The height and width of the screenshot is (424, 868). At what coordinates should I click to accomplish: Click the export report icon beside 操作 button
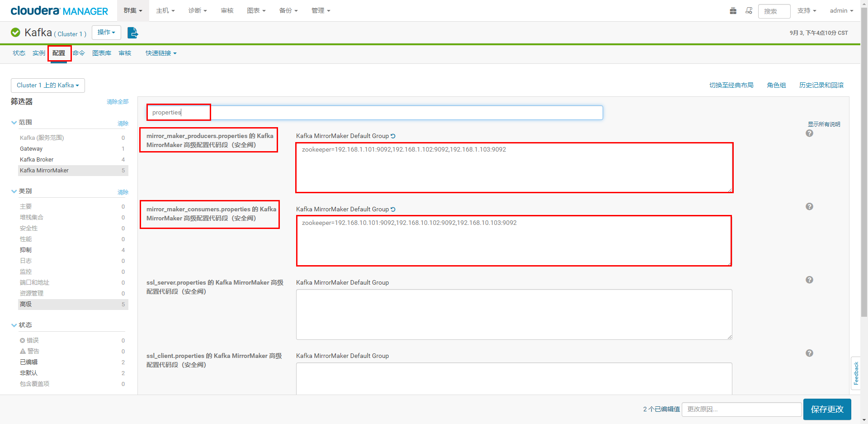pos(132,32)
